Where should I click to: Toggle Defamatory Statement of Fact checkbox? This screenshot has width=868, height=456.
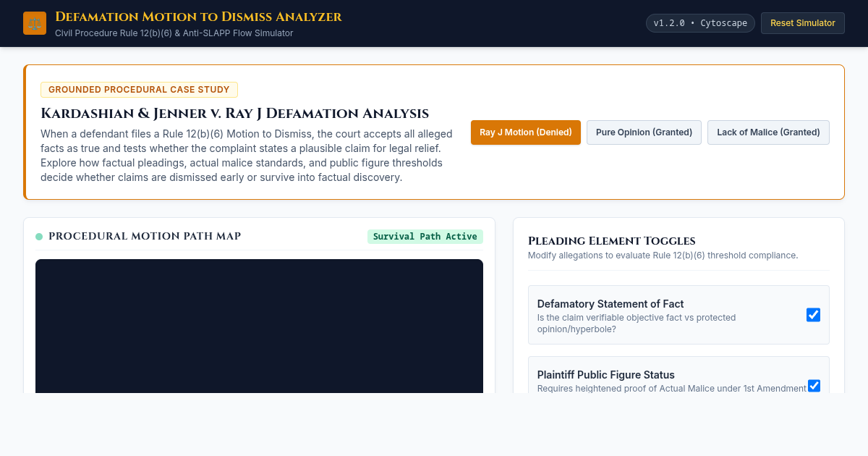click(x=813, y=315)
